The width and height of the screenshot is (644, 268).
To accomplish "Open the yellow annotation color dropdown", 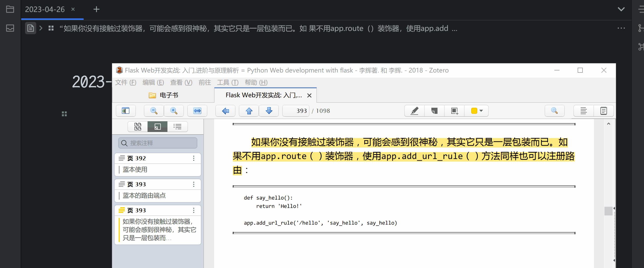I will 477,111.
